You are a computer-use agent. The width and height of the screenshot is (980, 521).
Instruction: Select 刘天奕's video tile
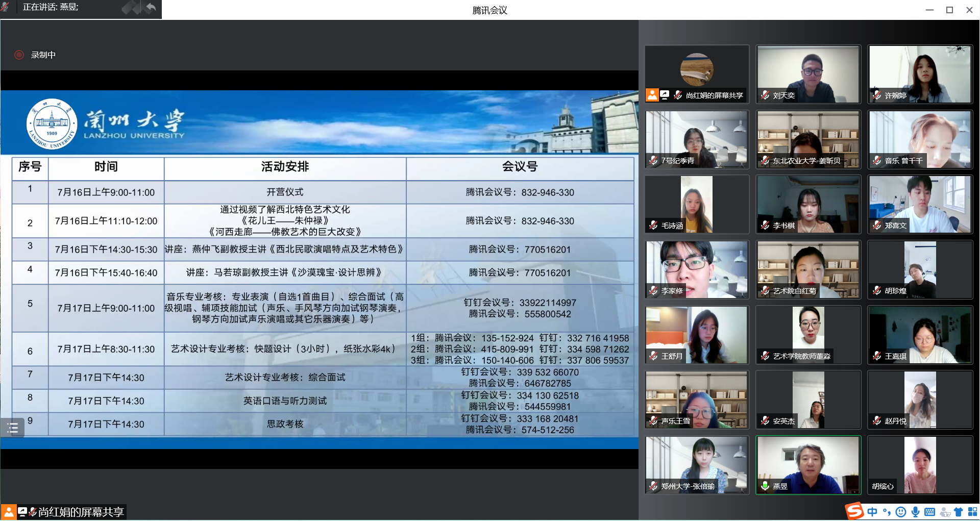[808, 74]
